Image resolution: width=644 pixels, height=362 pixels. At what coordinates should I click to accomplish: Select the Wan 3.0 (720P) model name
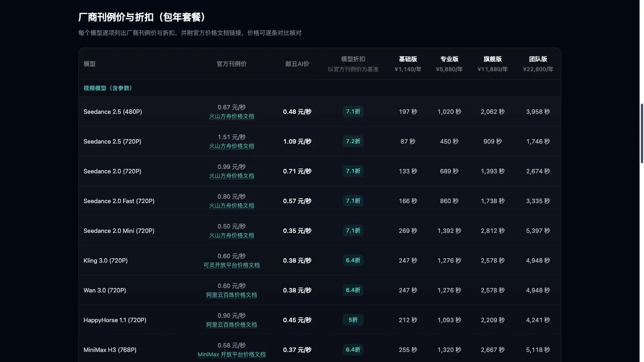pyautogui.click(x=105, y=290)
